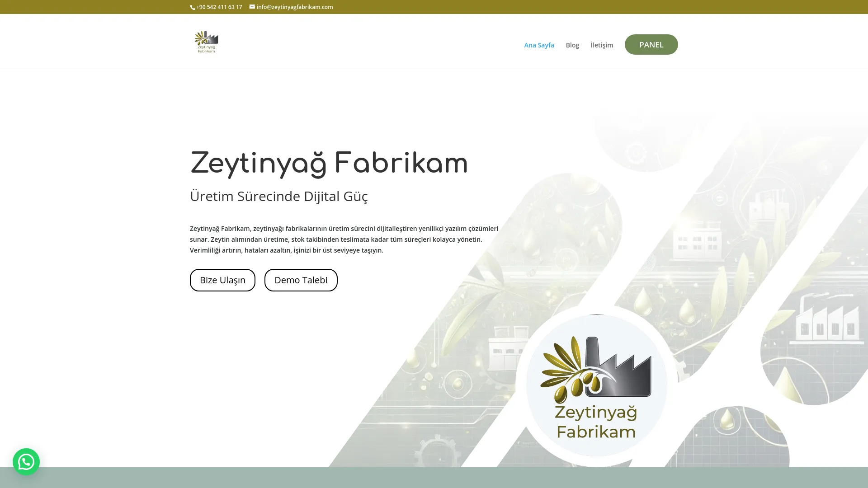Click the Zeytinyağ Fabrikam main heading
Screen dimensions: 868x488
(x=329, y=164)
